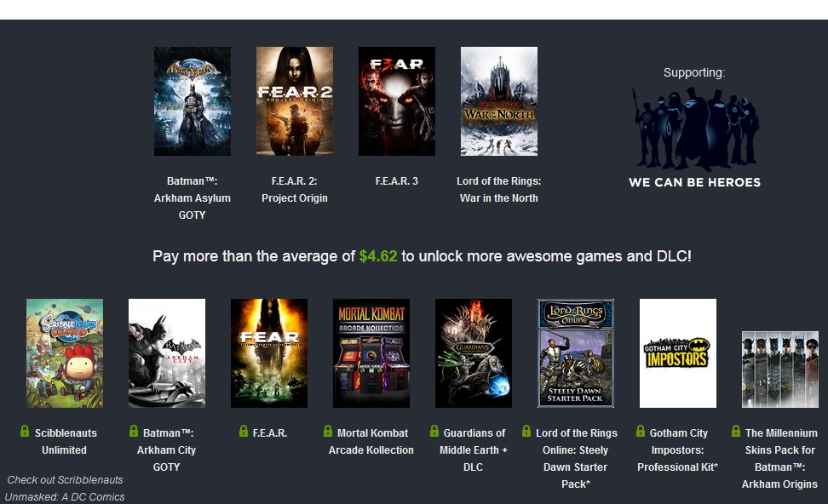Viewport: 828px width, 504px height.
Task: Click the 'Lord of the Rings: War in the North' title
Action: point(499,190)
